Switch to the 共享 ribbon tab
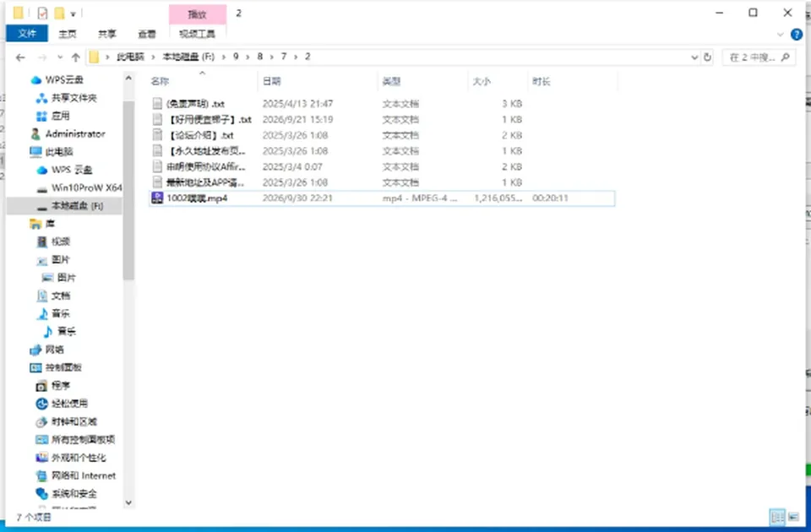The image size is (811, 532). (107, 34)
